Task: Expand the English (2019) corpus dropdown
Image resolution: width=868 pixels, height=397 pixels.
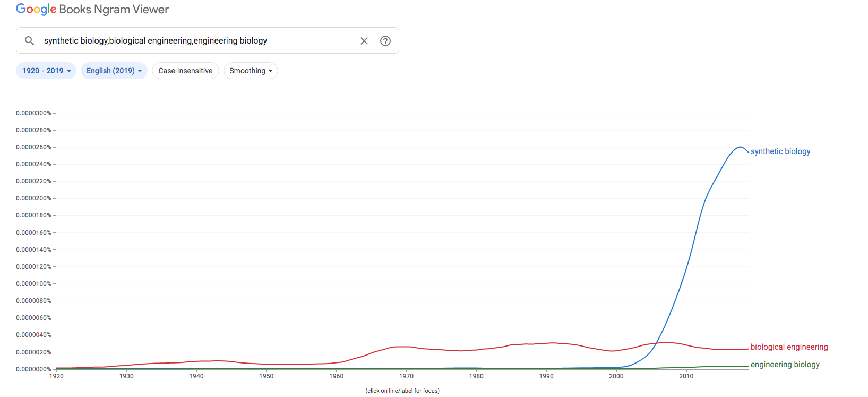Action: point(114,71)
